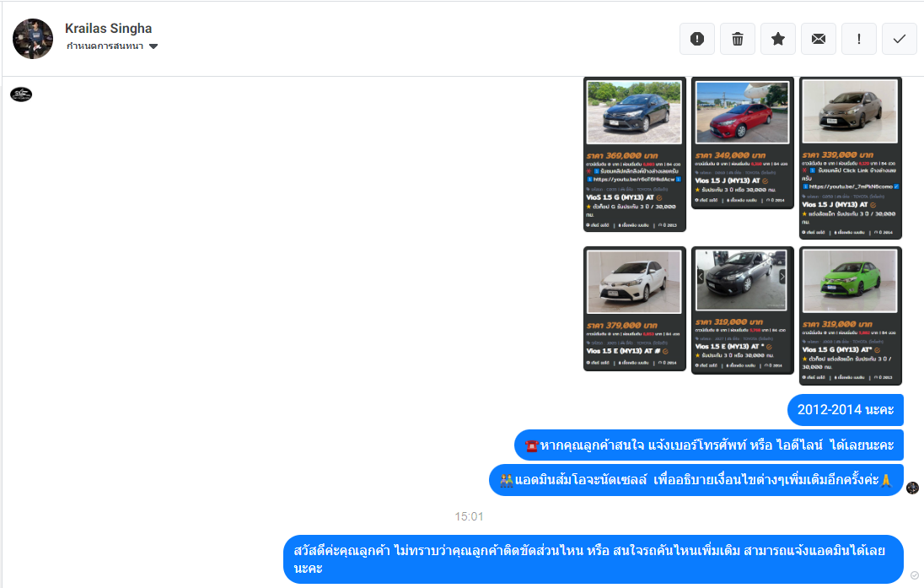Image resolution: width=924 pixels, height=588 pixels.
Task: Delete conversation with the trash icon
Action: click(x=737, y=39)
